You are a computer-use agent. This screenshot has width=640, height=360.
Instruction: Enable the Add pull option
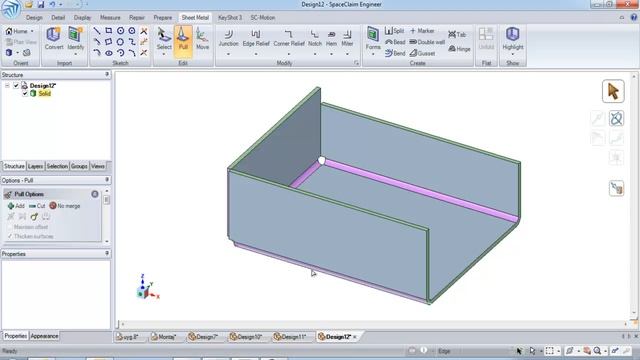coord(16,206)
